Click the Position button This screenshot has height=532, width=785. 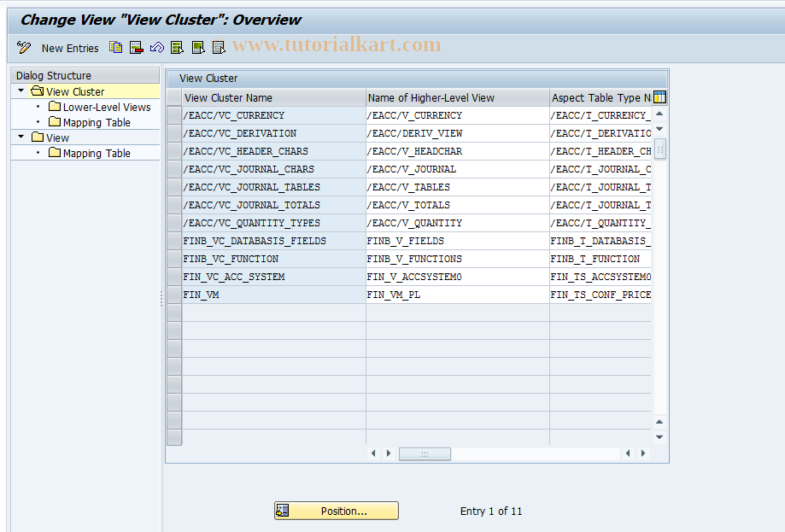pos(336,511)
